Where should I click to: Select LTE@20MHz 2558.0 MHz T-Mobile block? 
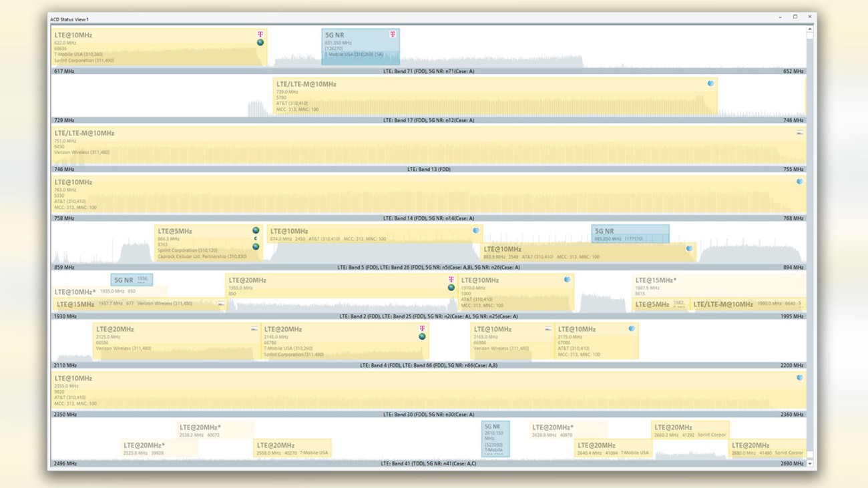[x=292, y=448]
